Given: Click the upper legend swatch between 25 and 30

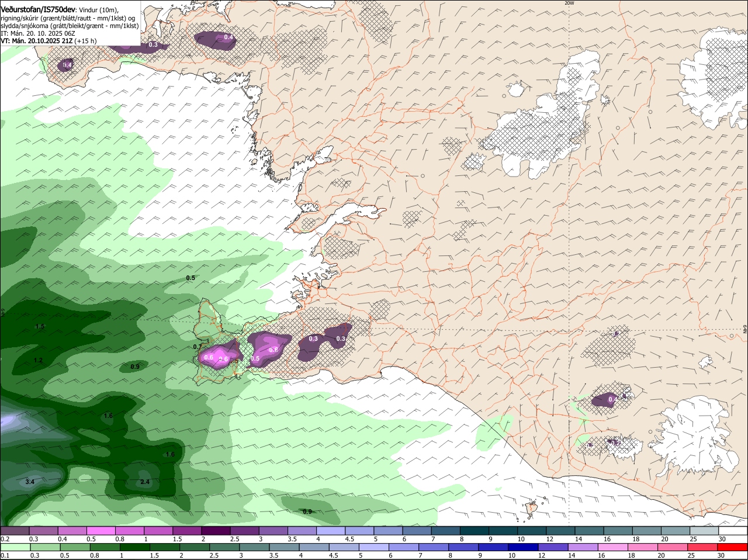Looking at the screenshot, I should [705, 530].
